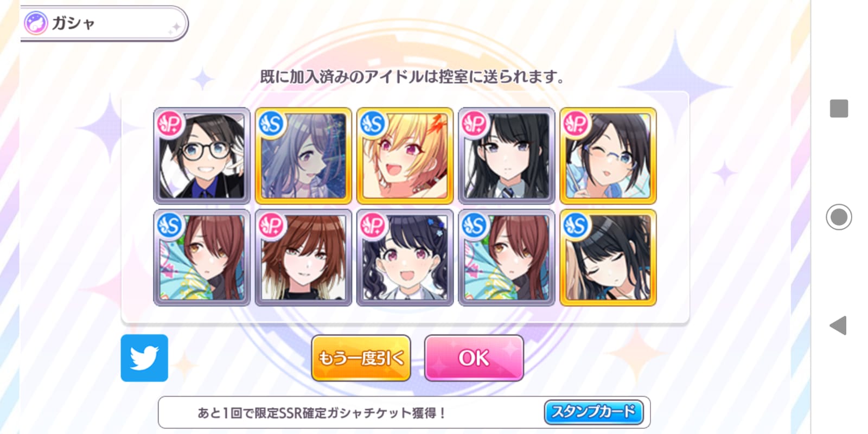The width and height of the screenshot is (868, 434).
Task: Select the sleeping black-haired girl S card
Action: click(x=608, y=258)
